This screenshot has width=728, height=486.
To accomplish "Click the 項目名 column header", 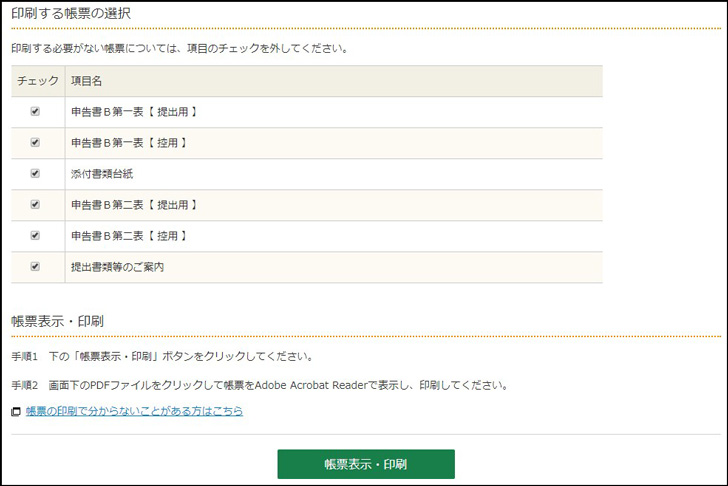I will click(87, 81).
